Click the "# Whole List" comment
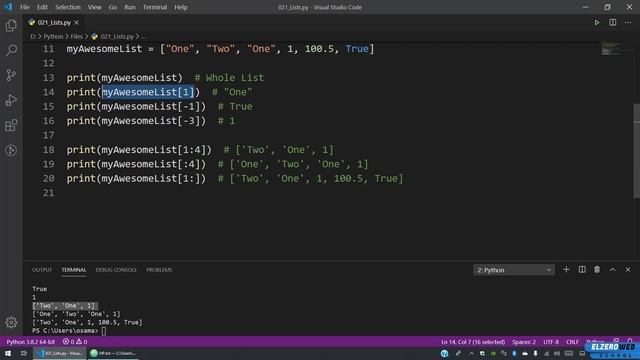The image size is (640, 360). point(229,78)
